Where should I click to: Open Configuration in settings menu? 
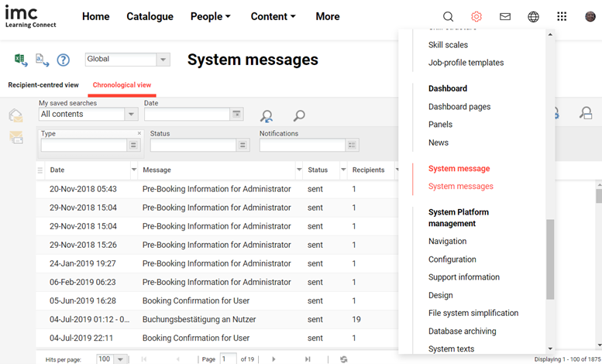click(x=452, y=259)
